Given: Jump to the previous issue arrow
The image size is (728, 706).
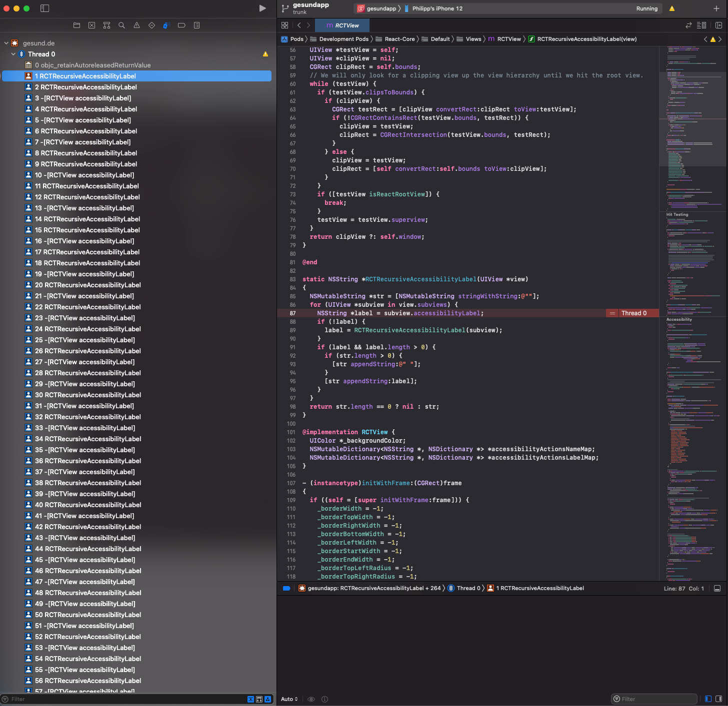Looking at the screenshot, I should pyautogui.click(x=705, y=39).
